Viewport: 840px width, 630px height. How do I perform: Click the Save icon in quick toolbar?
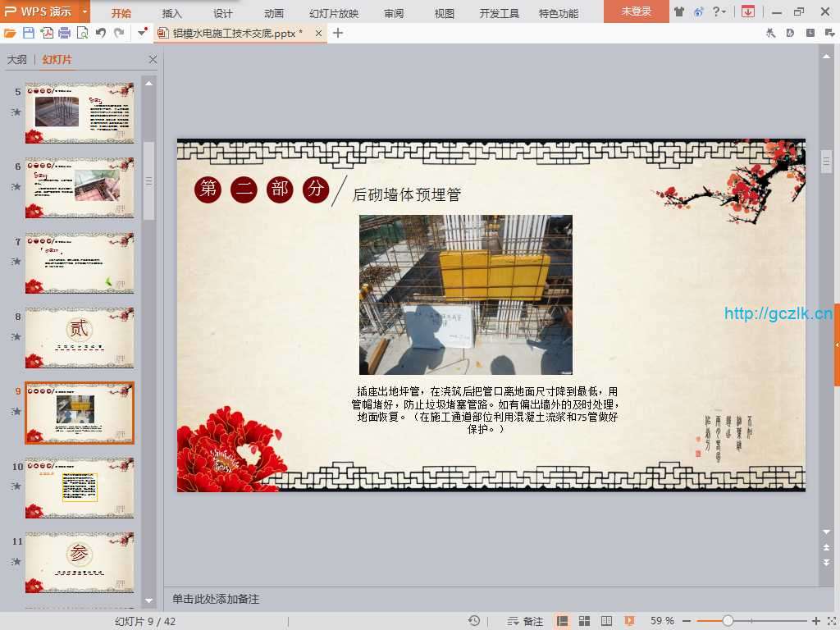coord(29,33)
